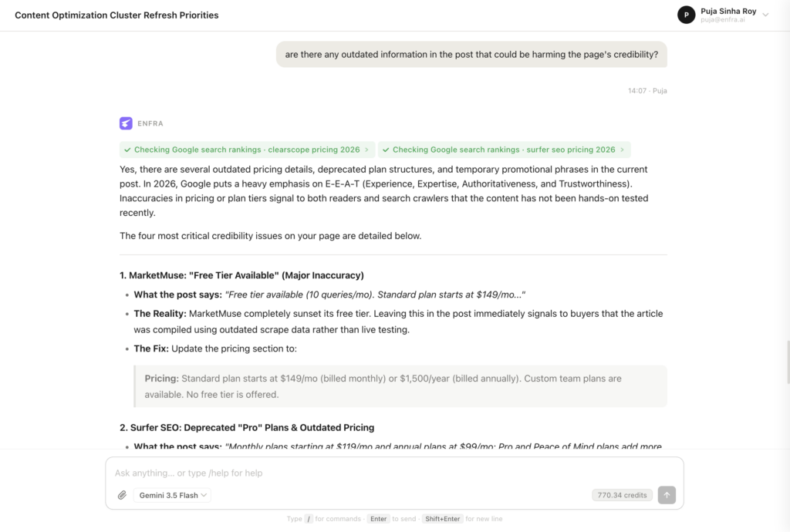Open the Gemini 3.5 Flash model dropdown
The image size is (790, 532).
[x=172, y=495]
